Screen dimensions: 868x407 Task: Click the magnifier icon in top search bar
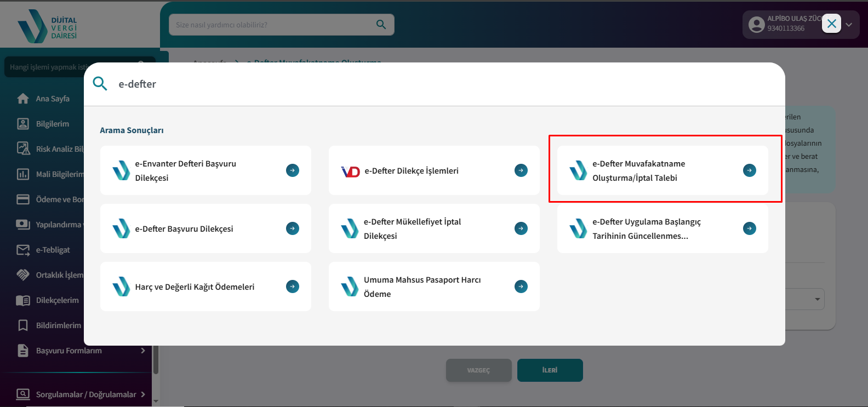tap(381, 25)
